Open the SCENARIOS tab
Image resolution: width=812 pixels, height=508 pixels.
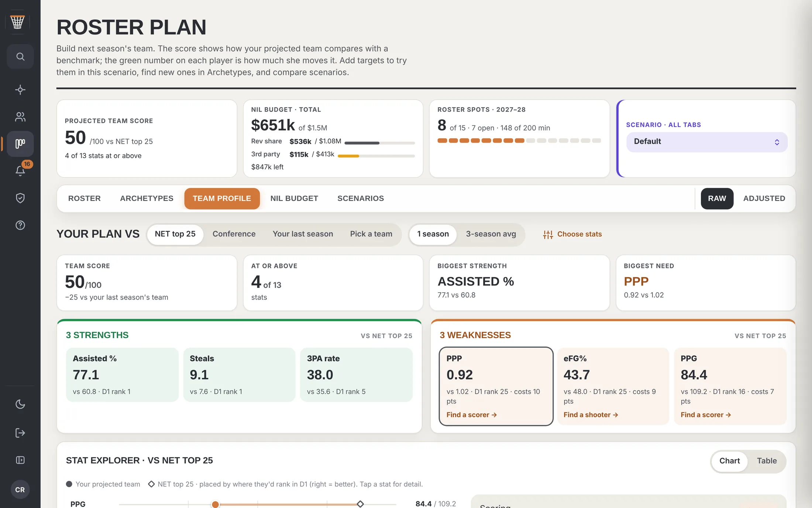pos(361,198)
